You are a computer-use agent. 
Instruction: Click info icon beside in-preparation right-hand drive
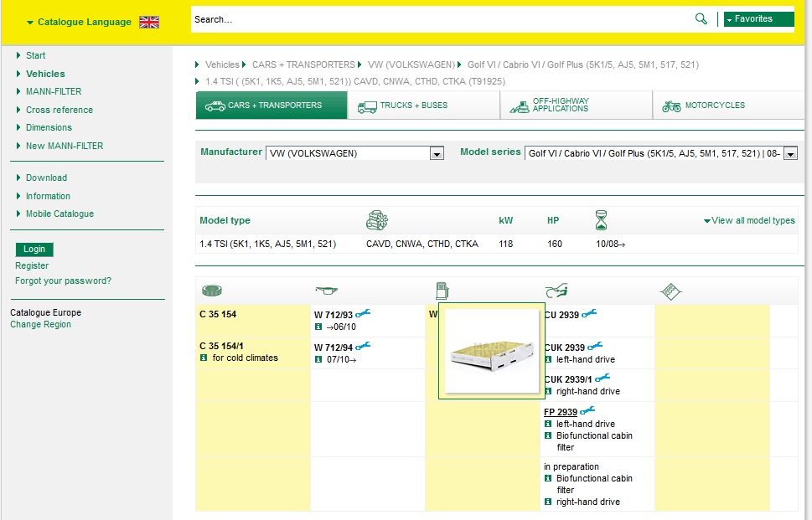point(548,502)
